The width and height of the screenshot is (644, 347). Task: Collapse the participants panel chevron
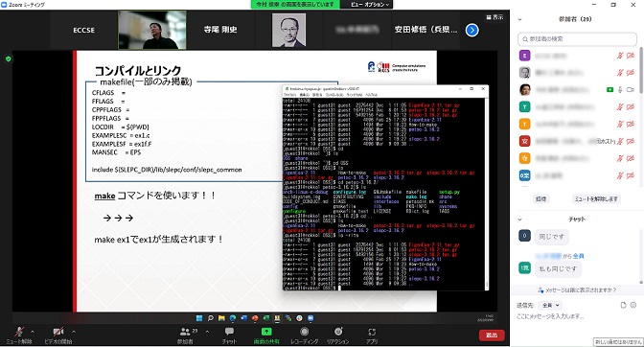519,19
